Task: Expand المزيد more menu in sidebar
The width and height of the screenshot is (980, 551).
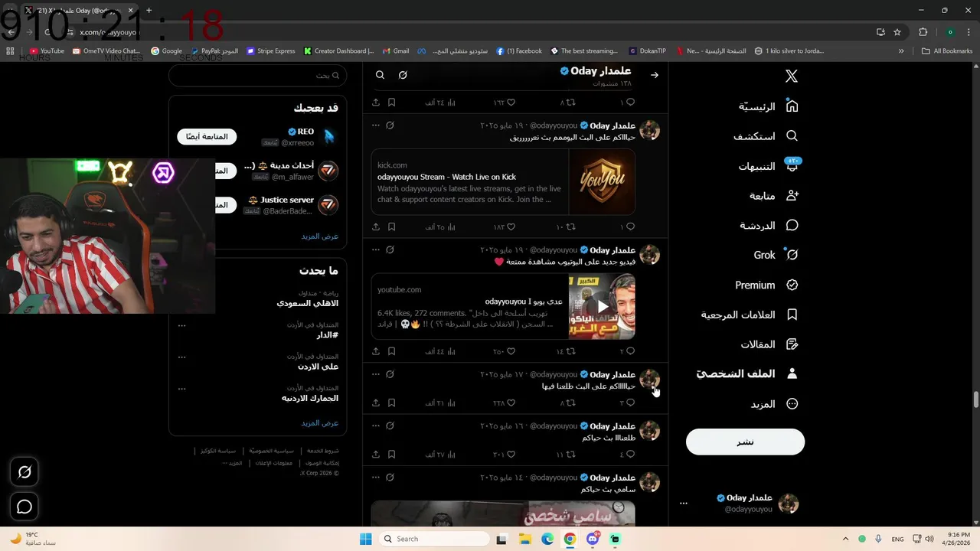Action: click(x=774, y=404)
